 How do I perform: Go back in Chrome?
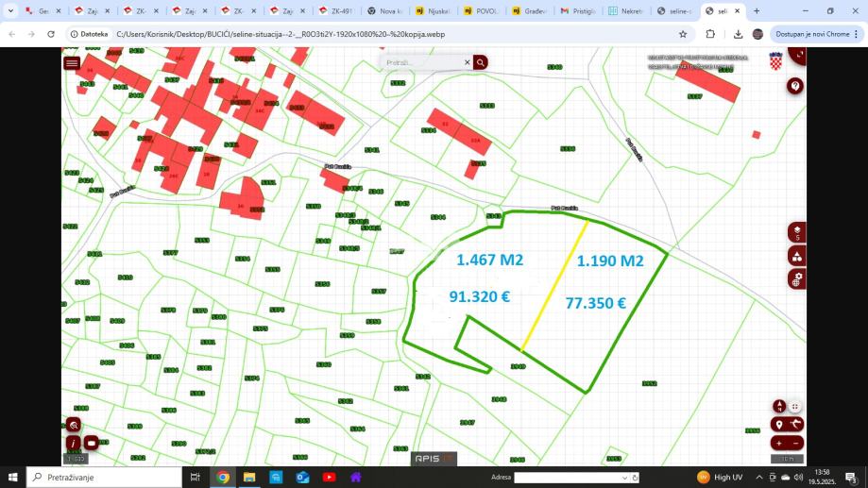[x=12, y=34]
